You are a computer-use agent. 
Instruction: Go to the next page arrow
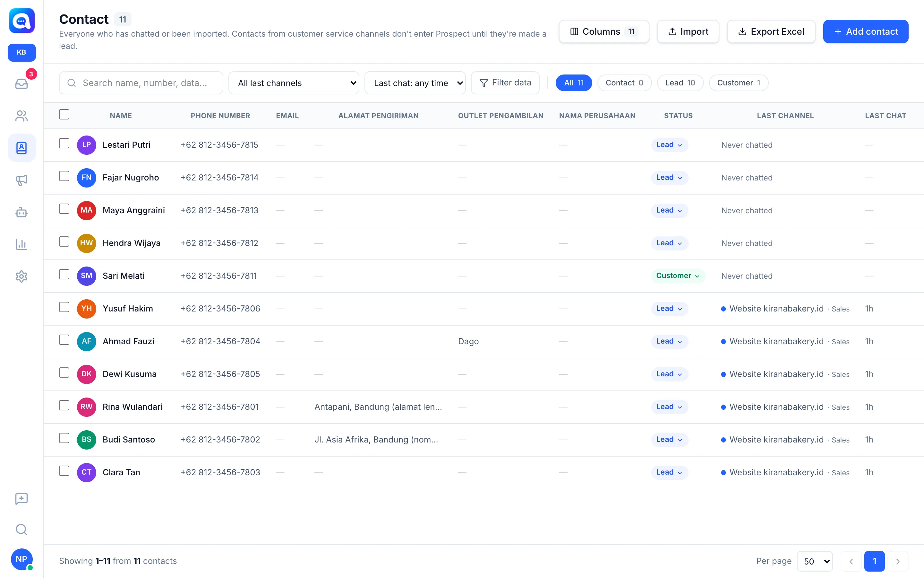[898, 561]
